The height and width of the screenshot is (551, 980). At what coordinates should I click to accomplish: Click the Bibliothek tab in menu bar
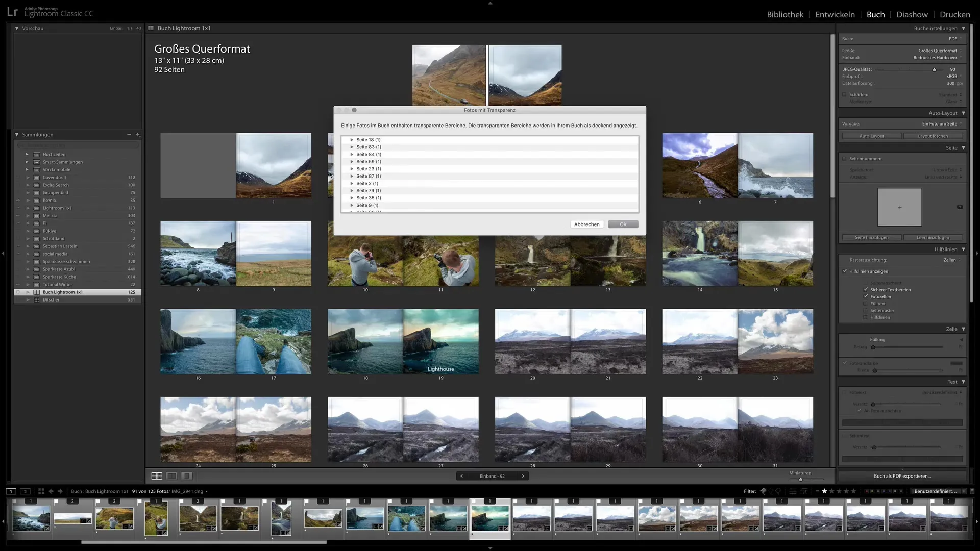point(785,14)
